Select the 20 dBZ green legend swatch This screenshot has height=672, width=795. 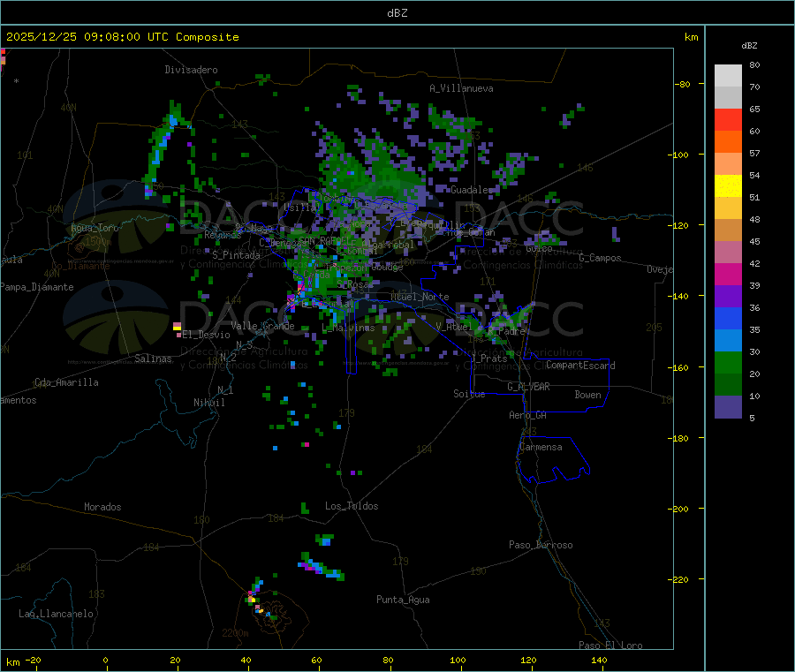(728, 385)
